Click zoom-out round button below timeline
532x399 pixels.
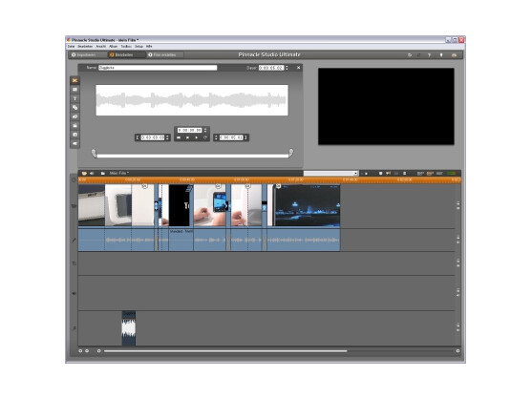(x=87, y=351)
